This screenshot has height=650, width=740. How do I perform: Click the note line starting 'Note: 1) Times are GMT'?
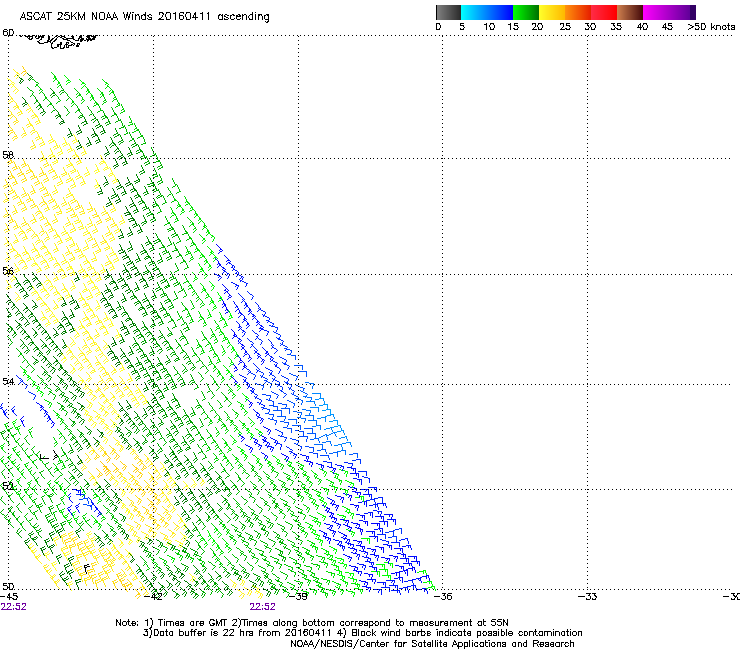pos(312,623)
